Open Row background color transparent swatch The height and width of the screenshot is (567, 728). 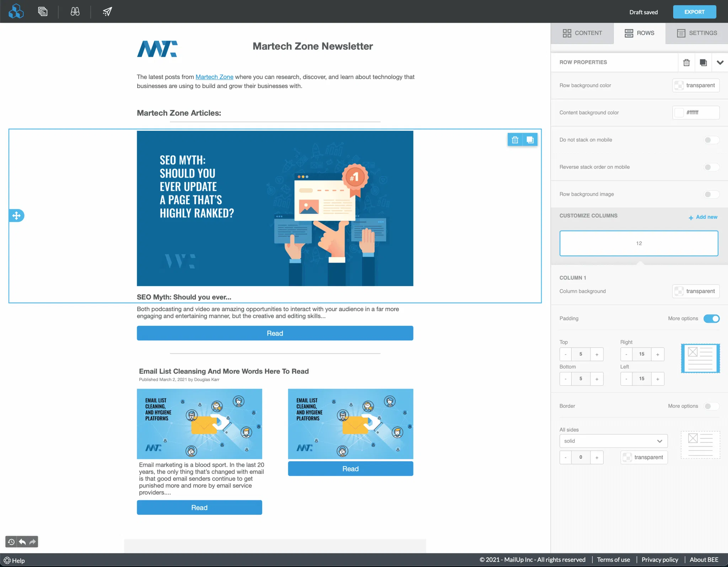(x=696, y=85)
